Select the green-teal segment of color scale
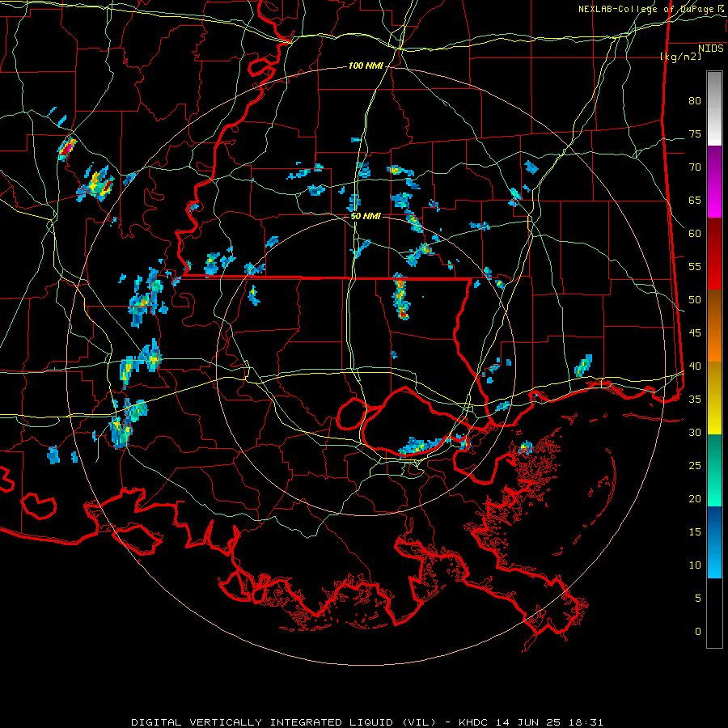Image resolution: width=728 pixels, height=728 pixels. (714, 470)
